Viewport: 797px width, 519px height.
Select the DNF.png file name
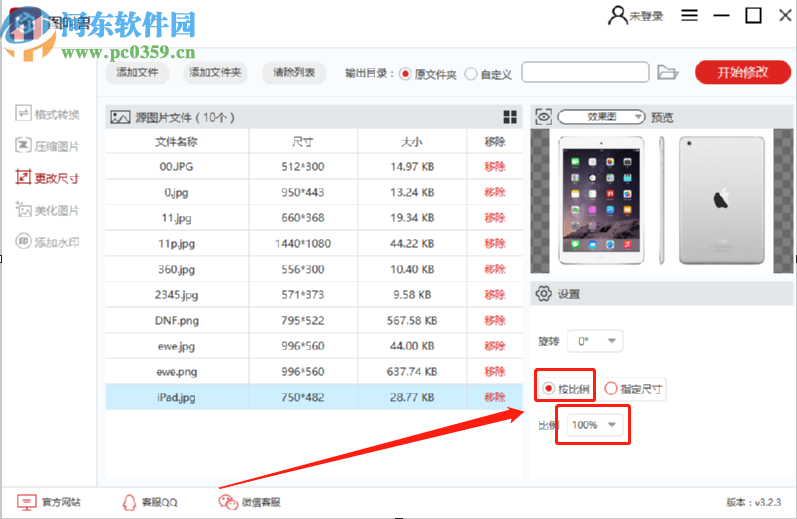coord(176,320)
